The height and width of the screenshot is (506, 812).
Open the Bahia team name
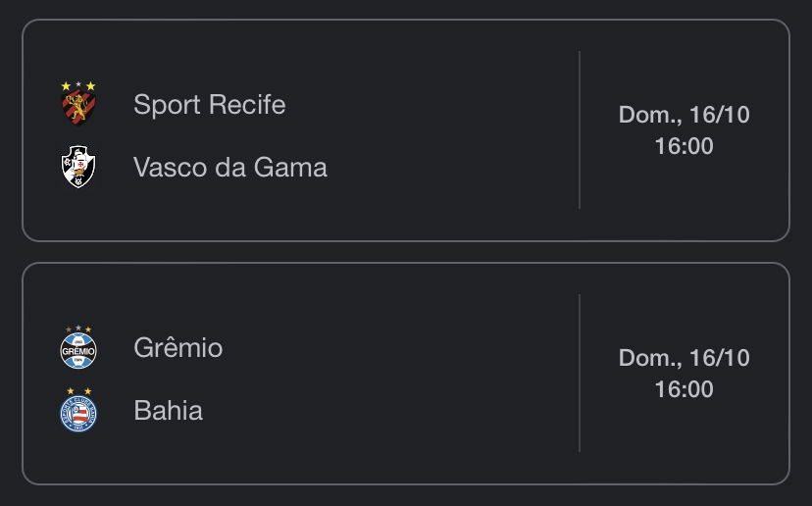(169, 411)
